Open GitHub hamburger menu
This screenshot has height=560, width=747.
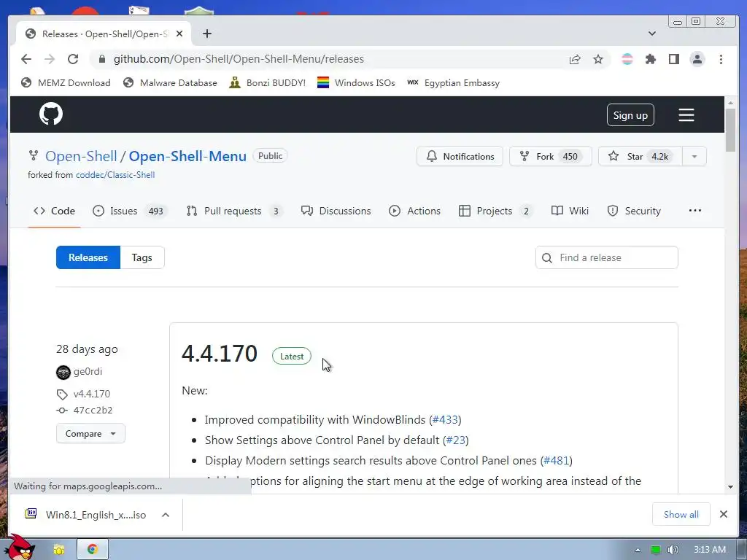(x=686, y=114)
